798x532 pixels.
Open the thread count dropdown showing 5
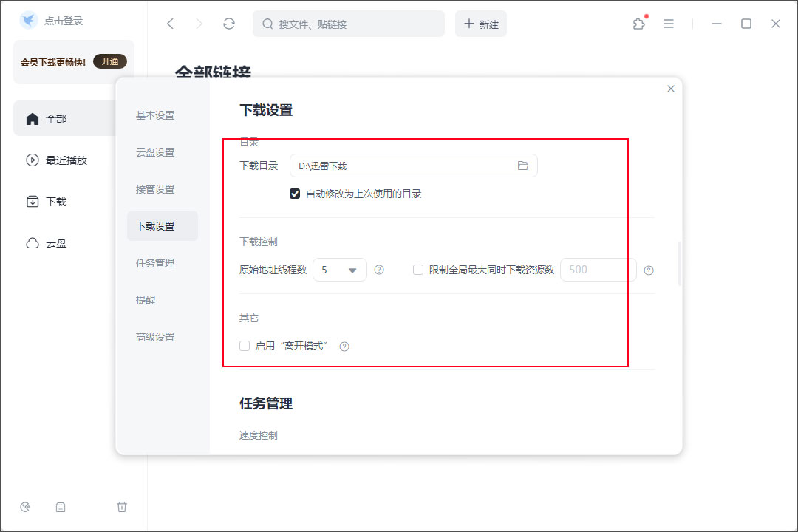[x=340, y=270]
